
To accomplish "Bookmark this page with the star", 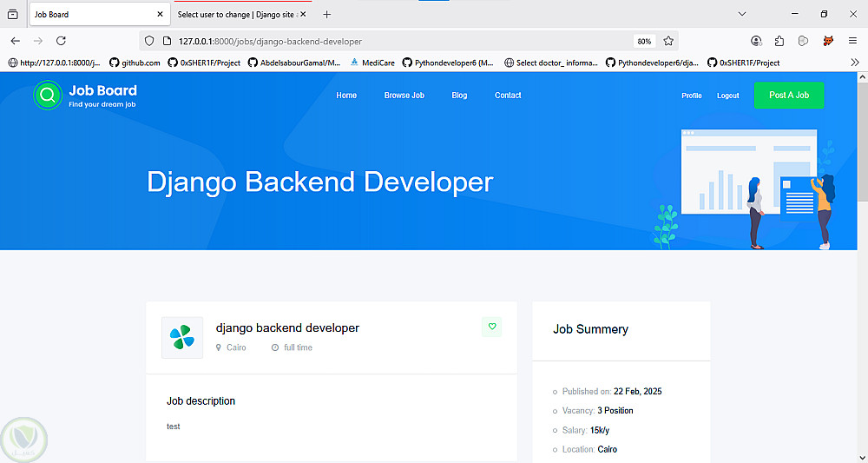I will coord(668,41).
